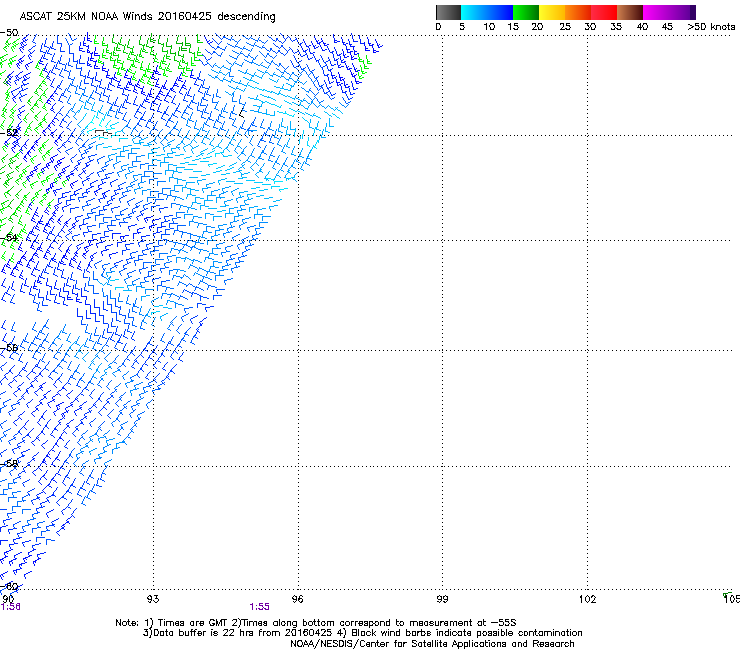Screen dimensions: 740x650
Task: Click the green 15-20 knots color swatch
Action: pyautogui.click(x=526, y=12)
